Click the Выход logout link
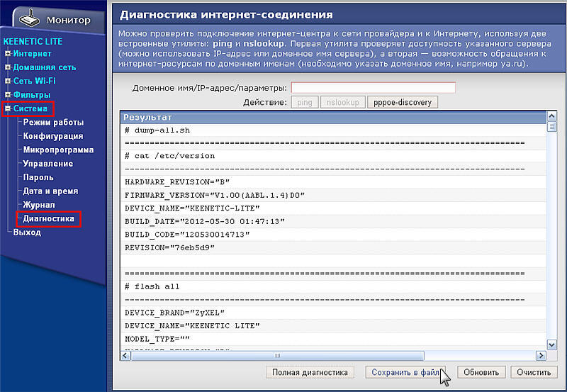Image resolution: width=567 pixels, height=392 pixels. (27, 233)
